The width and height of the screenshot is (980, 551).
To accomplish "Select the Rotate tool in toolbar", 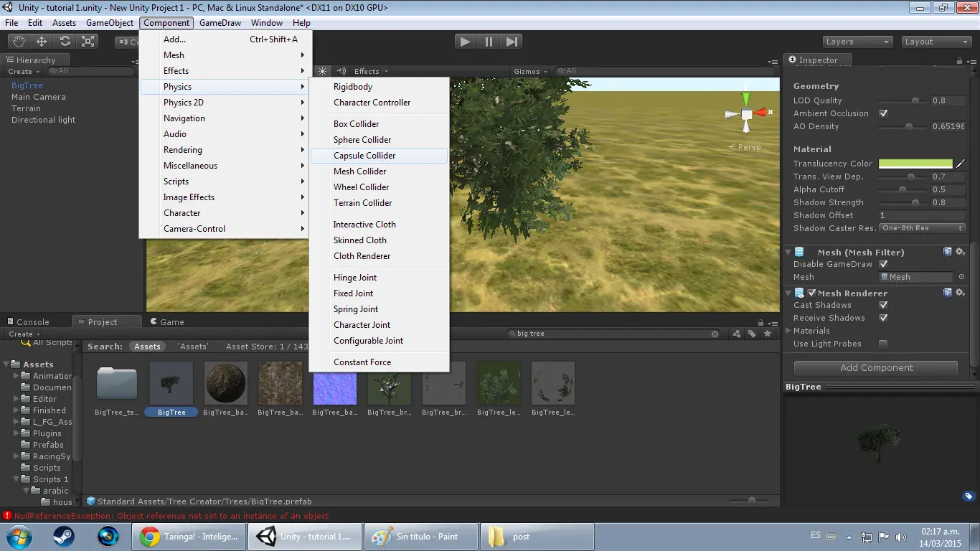I will pyautogui.click(x=65, y=42).
